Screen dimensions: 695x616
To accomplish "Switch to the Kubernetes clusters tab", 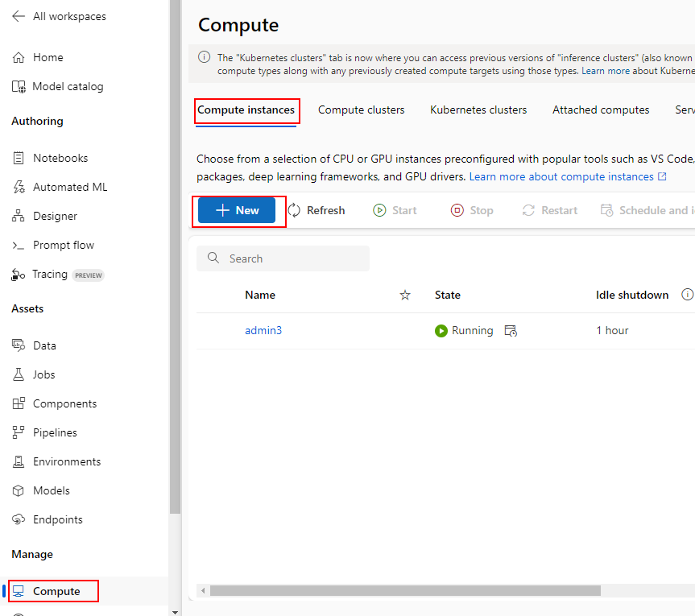I will [478, 110].
